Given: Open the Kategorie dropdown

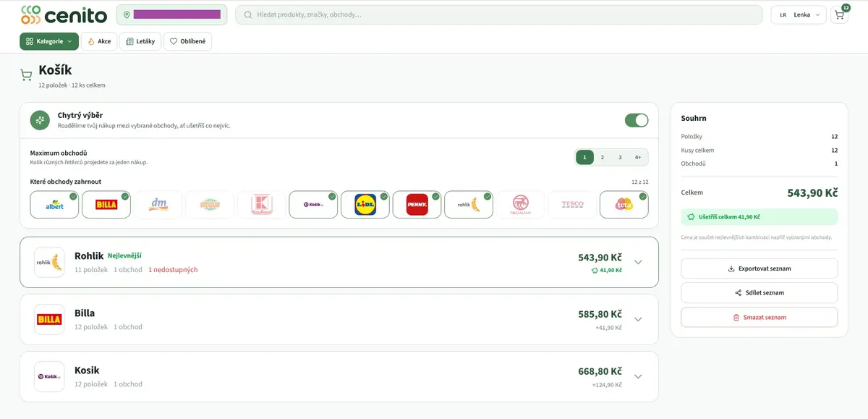Looking at the screenshot, I should 49,41.
